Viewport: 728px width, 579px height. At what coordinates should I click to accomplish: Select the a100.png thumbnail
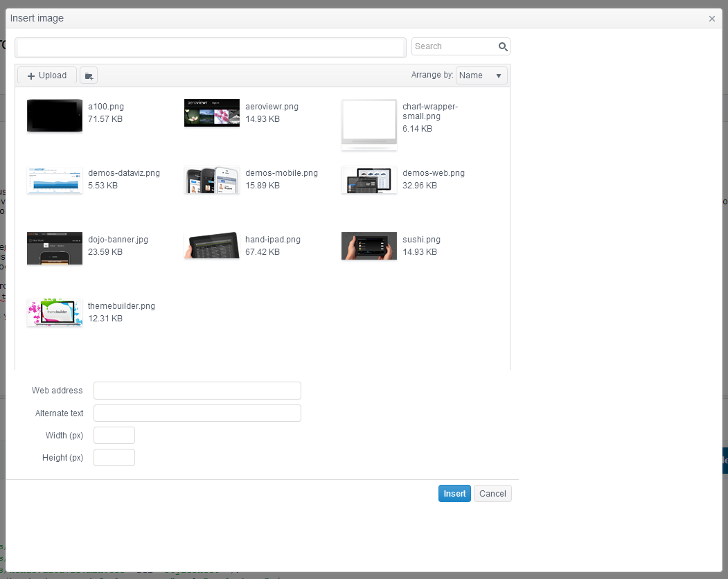[x=55, y=116]
